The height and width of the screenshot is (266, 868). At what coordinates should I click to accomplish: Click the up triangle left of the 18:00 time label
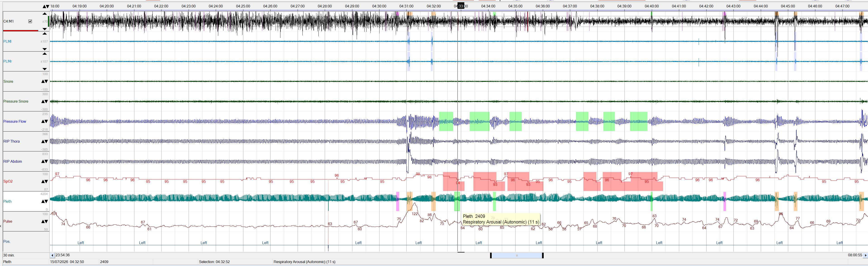(x=44, y=6)
